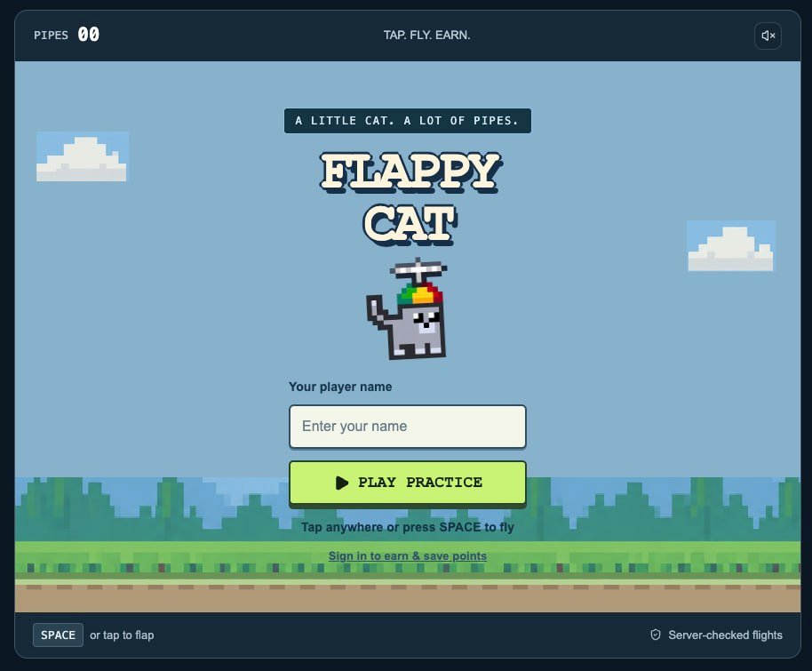The image size is (812, 671).
Task: Click the shield icon beside Server-checked flights
Action: pos(656,635)
